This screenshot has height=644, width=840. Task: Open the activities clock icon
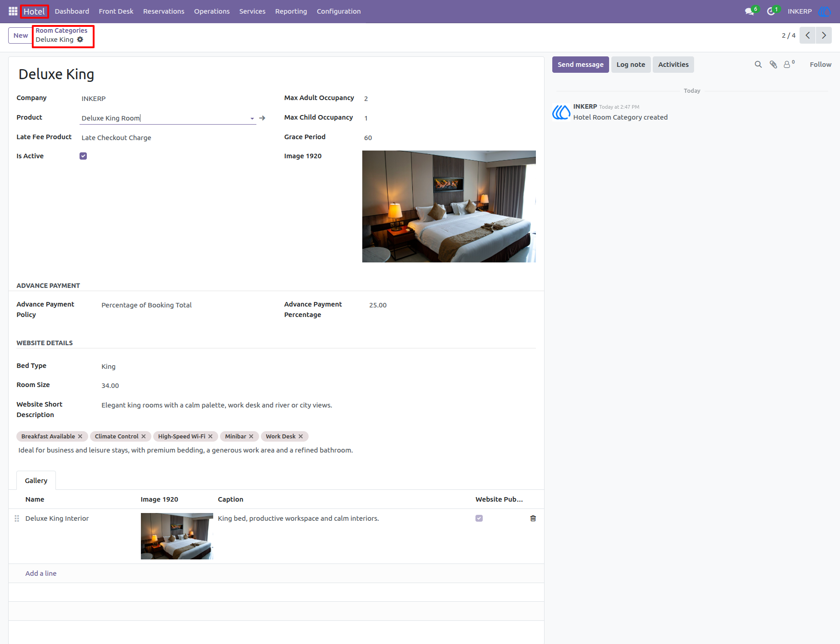(x=771, y=11)
